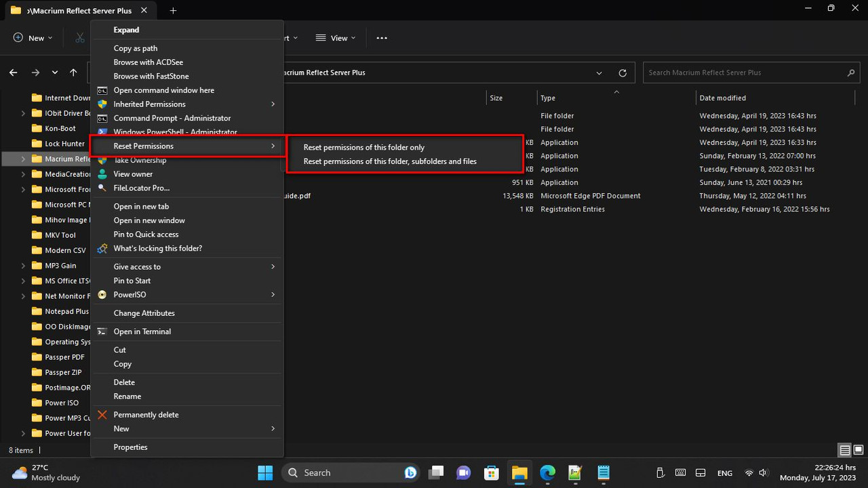Open the See more three-dots menu
Screen dimensions: 868x488
[382, 38]
